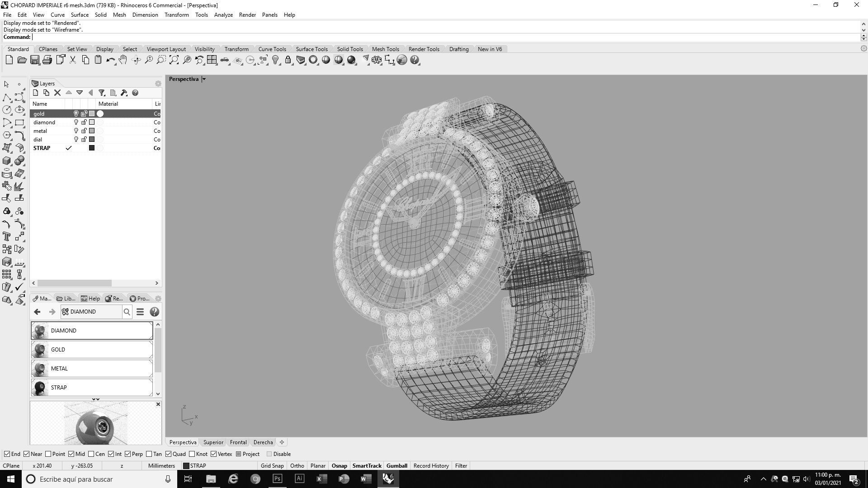Click the dial layer color swatch
The height and width of the screenshot is (488, 868).
tap(92, 140)
